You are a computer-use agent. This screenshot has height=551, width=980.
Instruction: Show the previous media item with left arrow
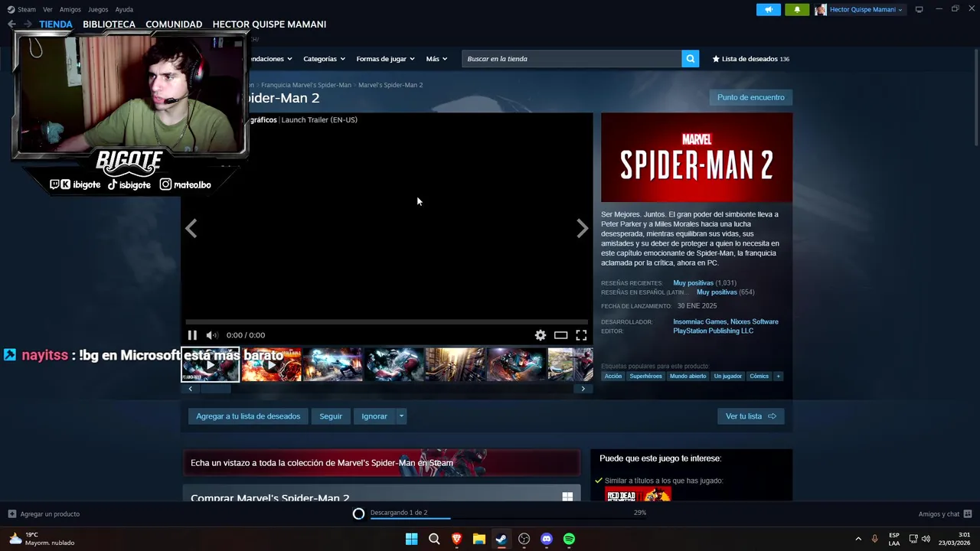click(x=191, y=228)
